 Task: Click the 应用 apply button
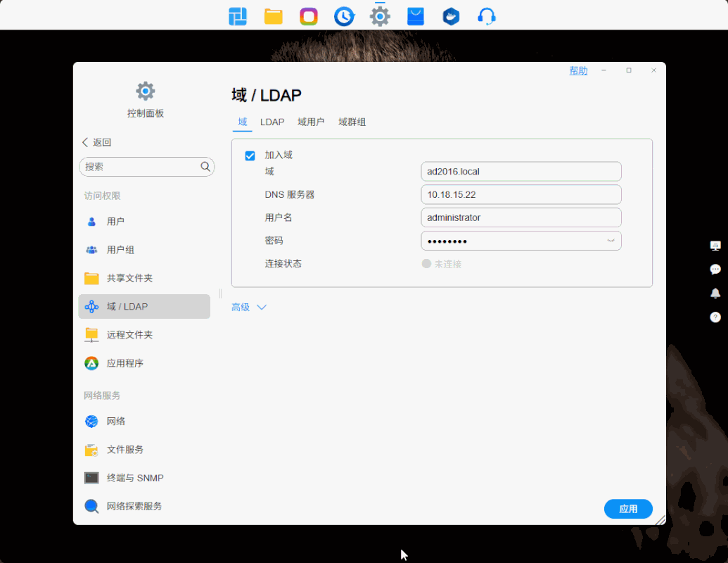[628, 509]
